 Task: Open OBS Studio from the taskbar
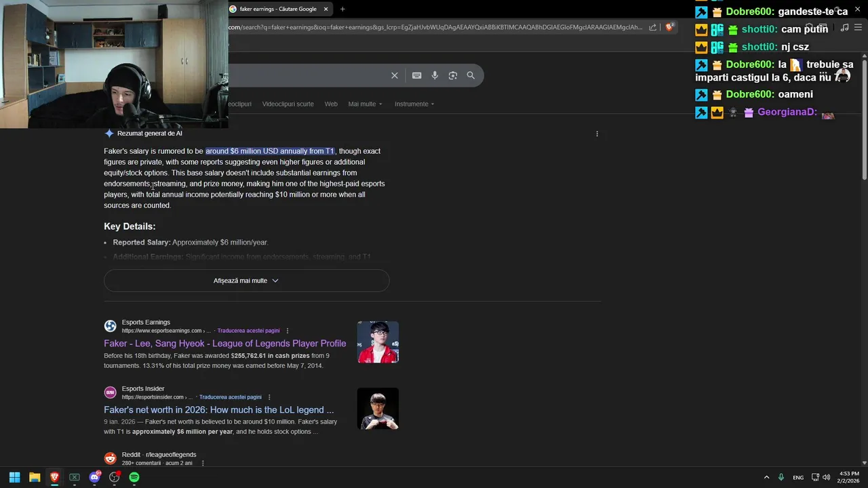pos(115,477)
